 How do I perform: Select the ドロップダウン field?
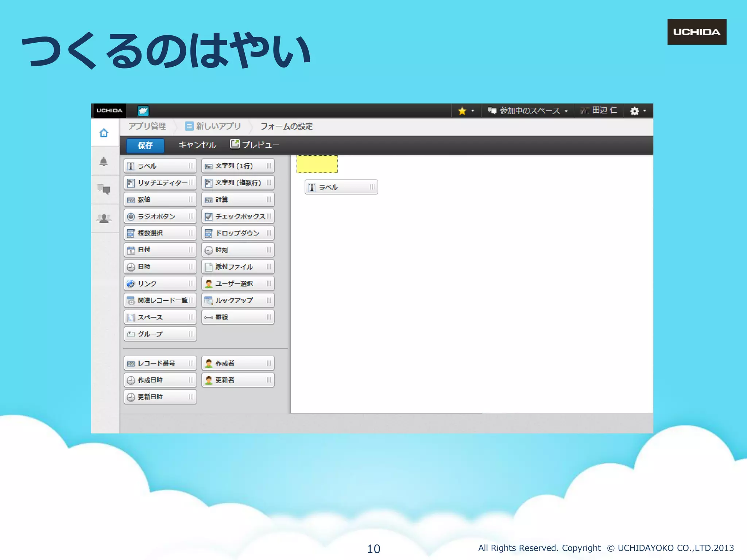tap(238, 233)
